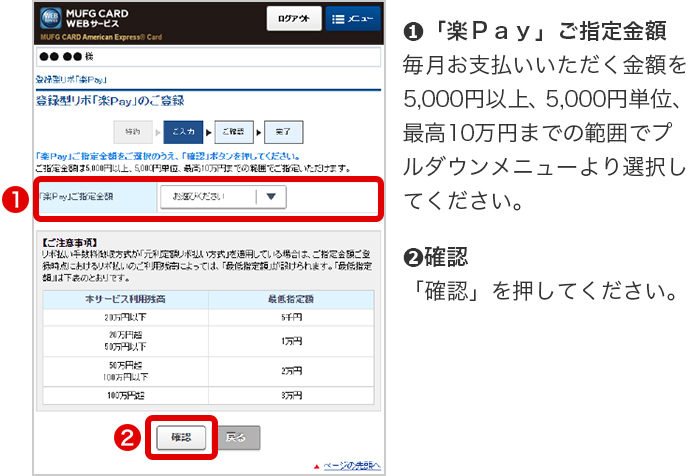Click the dropdown arrow for 楽Pay amount
This screenshot has height=476, width=690.
[270, 197]
